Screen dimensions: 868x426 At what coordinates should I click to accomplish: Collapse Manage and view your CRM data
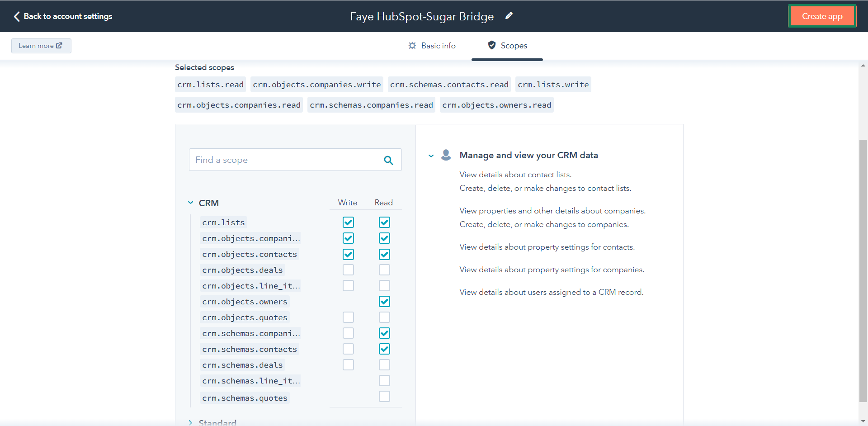click(x=431, y=156)
